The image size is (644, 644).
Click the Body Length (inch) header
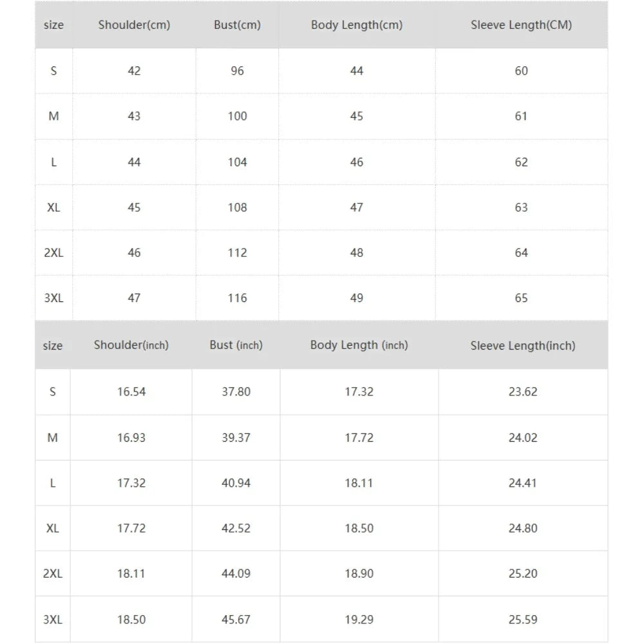click(359, 345)
